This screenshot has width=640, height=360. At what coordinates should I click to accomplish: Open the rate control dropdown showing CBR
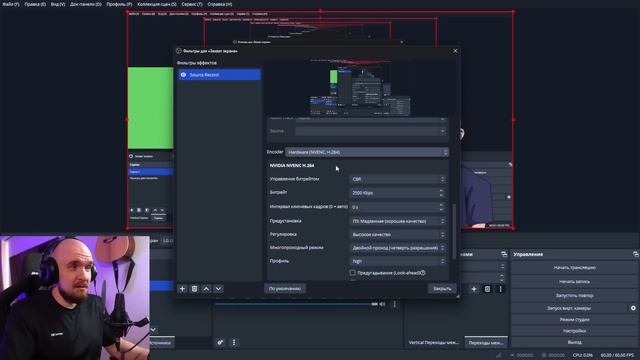coord(398,179)
